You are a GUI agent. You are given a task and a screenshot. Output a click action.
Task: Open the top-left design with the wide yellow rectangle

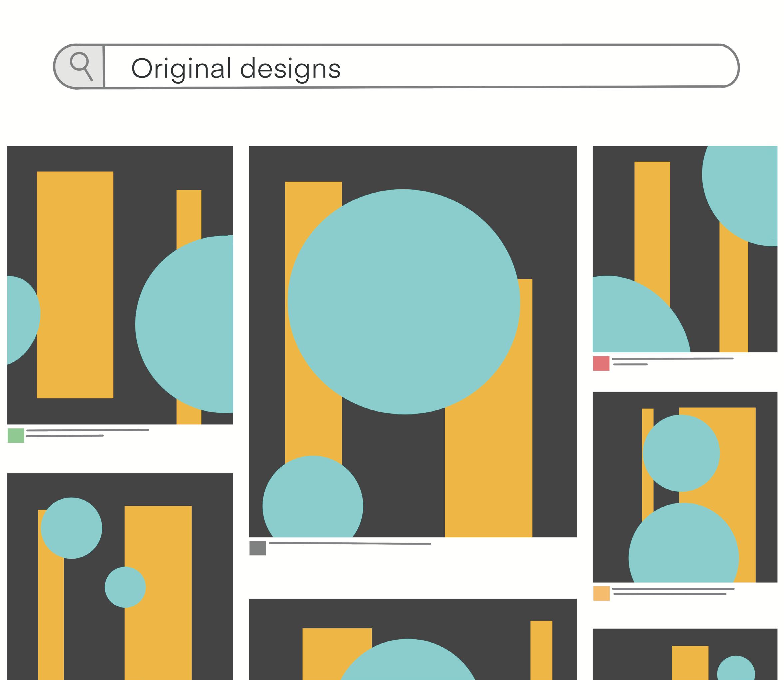[120, 285]
